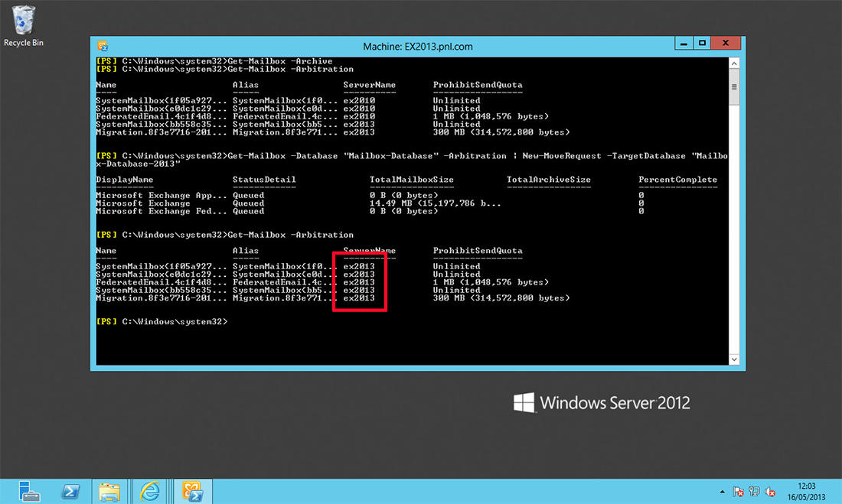Click the '-TargetDatabase' parameter text

pyautogui.click(x=646, y=156)
